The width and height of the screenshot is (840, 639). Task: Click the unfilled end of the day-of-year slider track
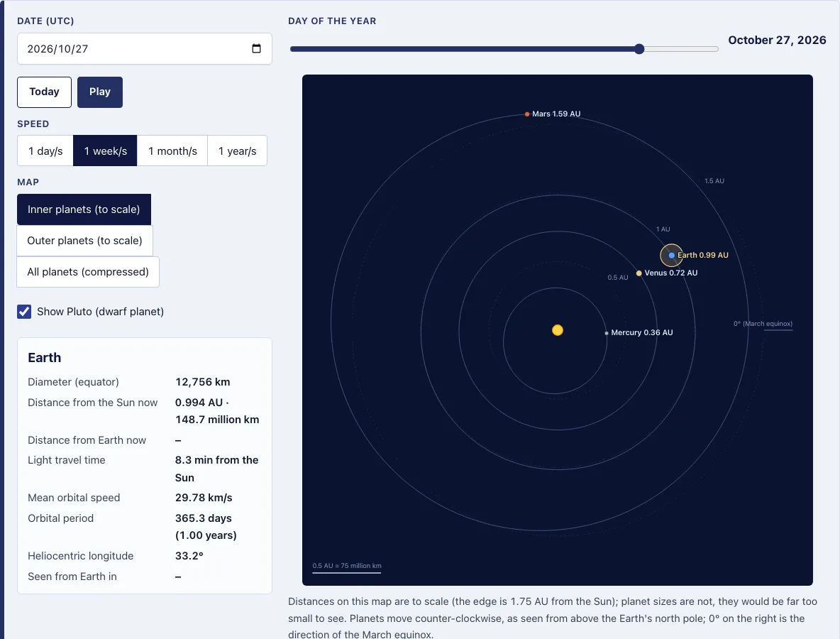click(x=681, y=49)
